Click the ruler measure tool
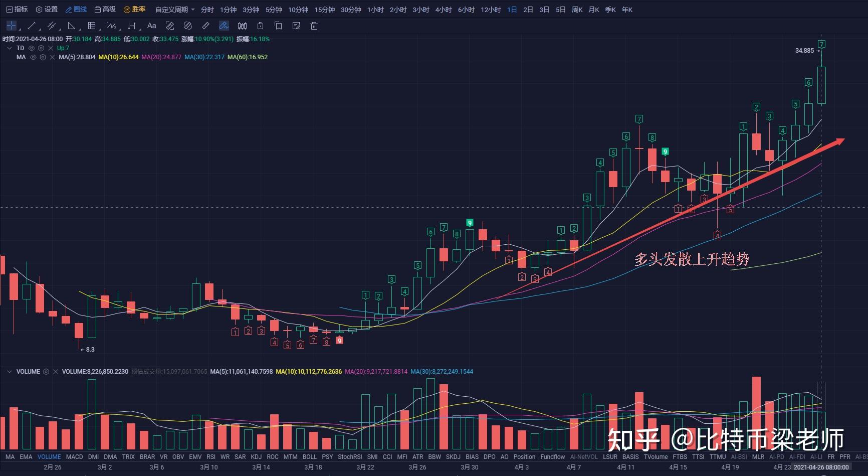 pyautogui.click(x=205, y=26)
